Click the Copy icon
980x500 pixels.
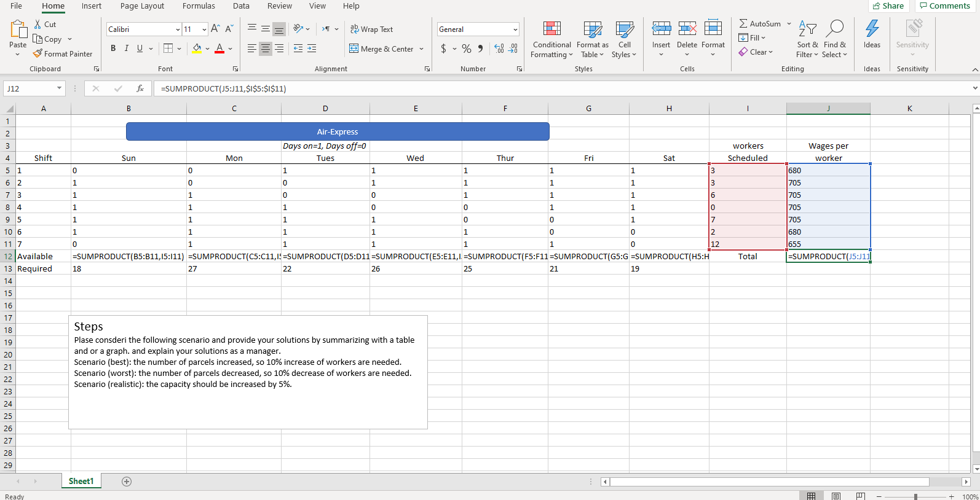click(38, 39)
